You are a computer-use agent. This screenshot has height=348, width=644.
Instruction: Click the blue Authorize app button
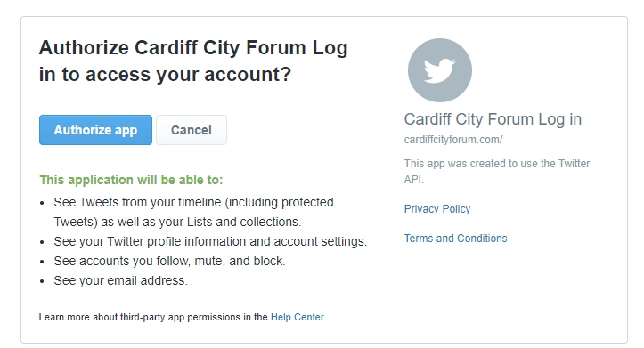click(x=95, y=130)
